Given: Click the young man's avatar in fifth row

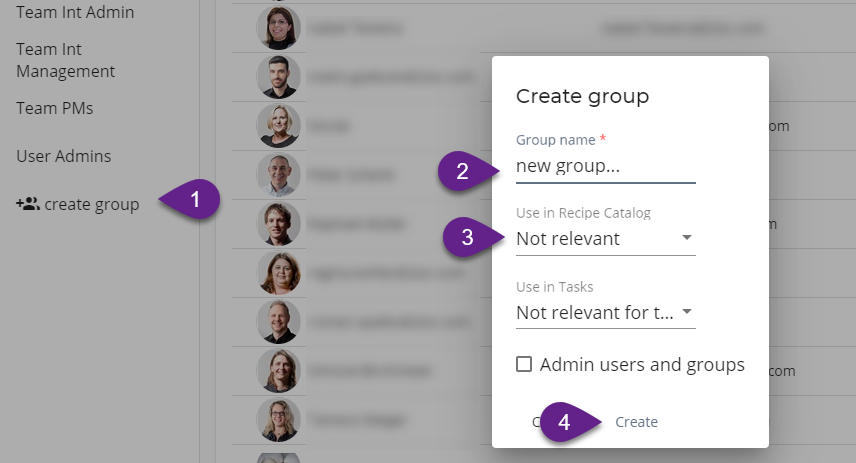Looking at the screenshot, I should (278, 224).
